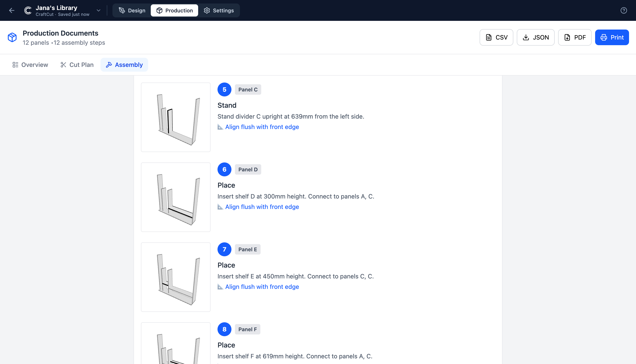Select the Design pen icon
The image size is (636, 364).
click(122, 10)
